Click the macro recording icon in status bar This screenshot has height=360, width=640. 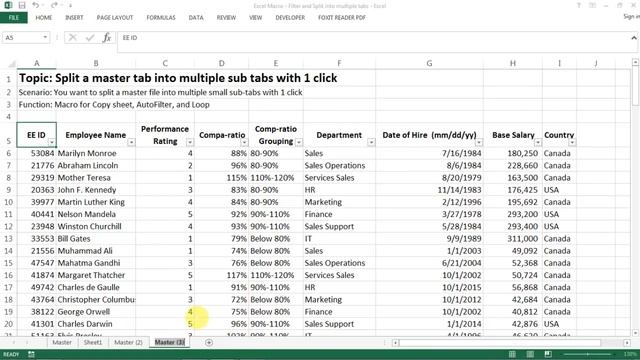31,354
